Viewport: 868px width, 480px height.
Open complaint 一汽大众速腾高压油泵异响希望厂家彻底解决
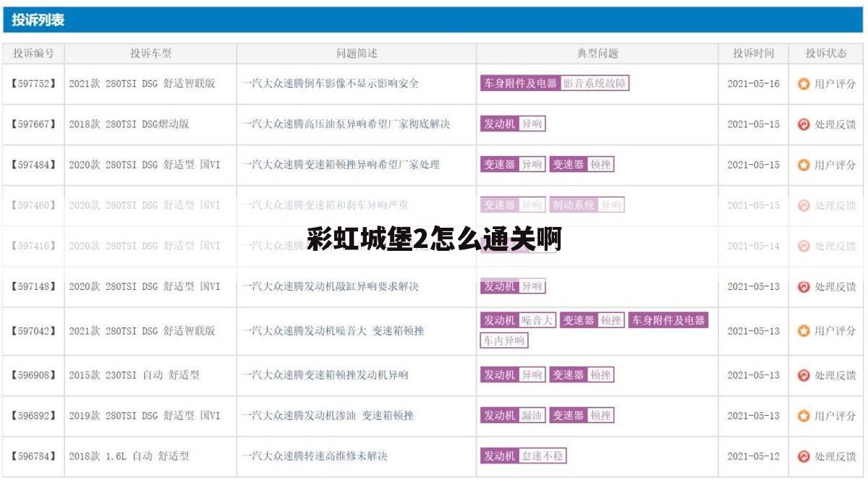pos(346,124)
